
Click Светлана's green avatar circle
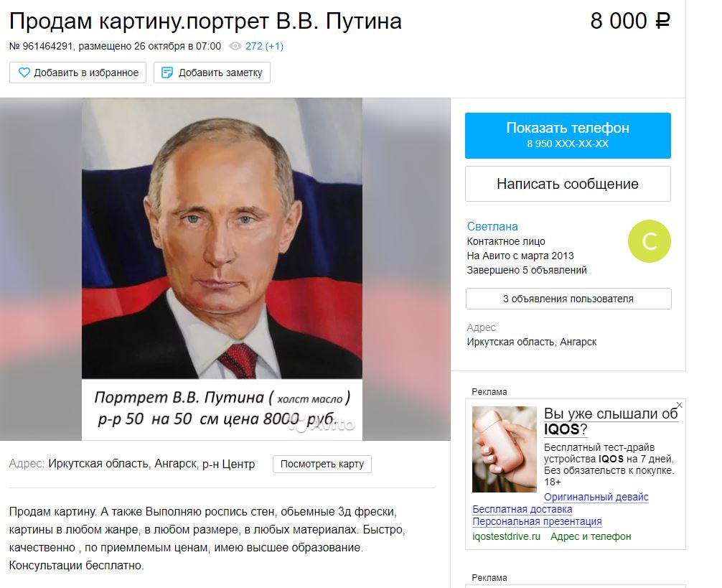(x=650, y=241)
